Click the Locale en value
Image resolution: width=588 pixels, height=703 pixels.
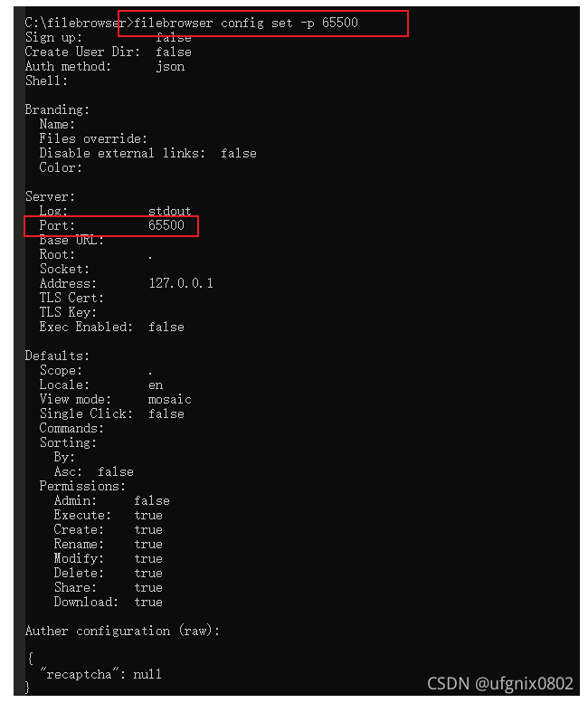point(156,385)
